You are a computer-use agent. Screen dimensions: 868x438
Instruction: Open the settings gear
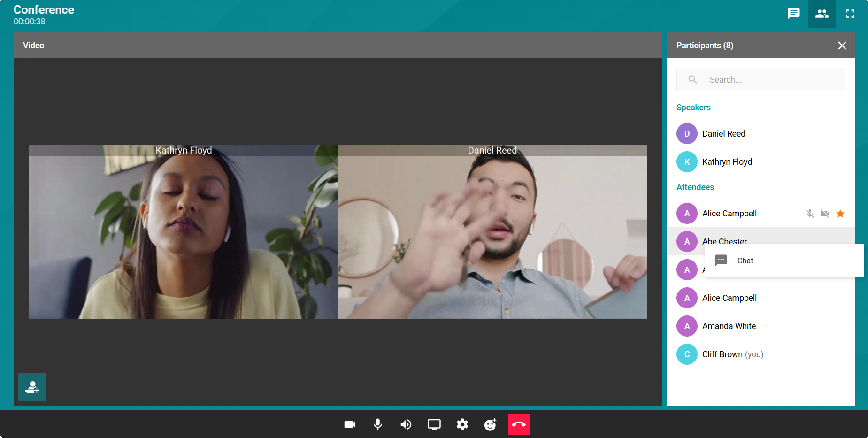click(462, 425)
